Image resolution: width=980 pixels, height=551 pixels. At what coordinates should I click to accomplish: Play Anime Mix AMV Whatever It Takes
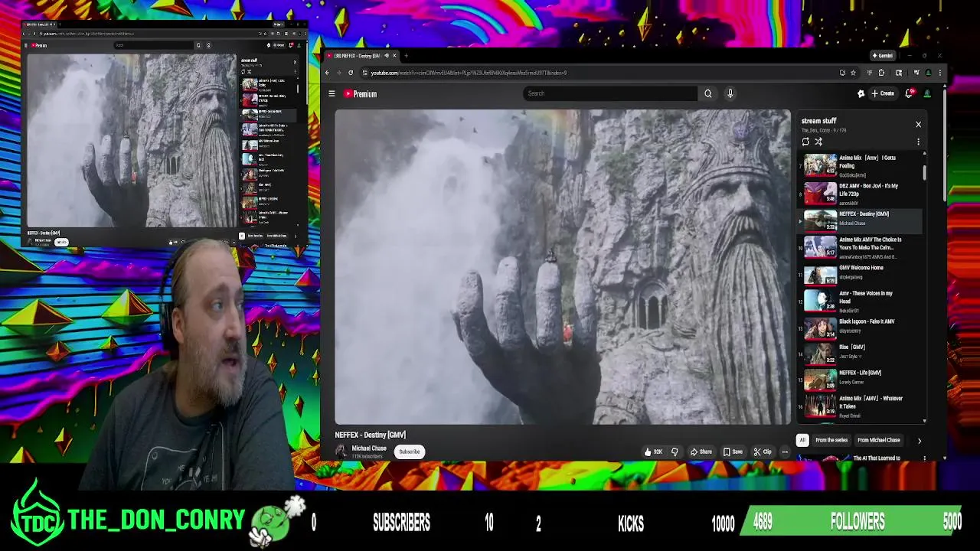click(x=860, y=406)
